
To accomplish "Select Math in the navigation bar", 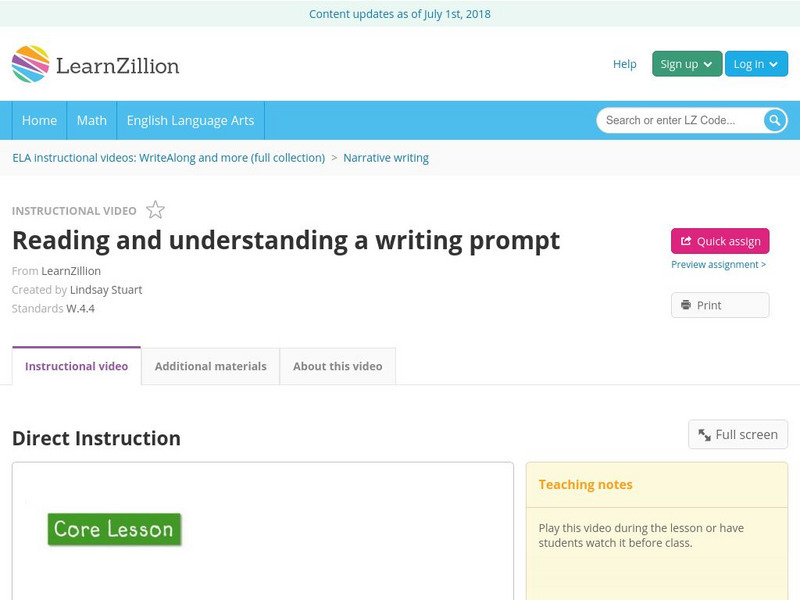I will (92, 120).
